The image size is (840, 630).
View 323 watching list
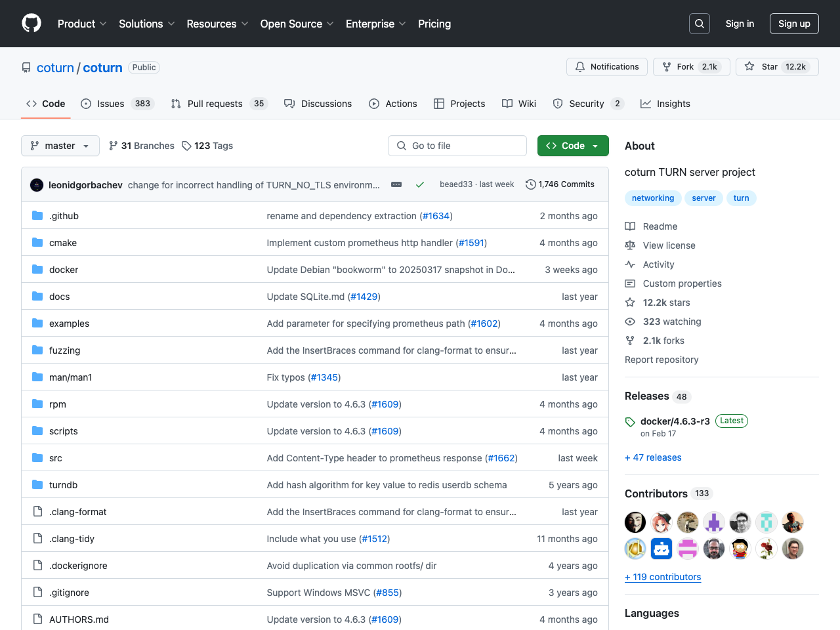click(663, 322)
